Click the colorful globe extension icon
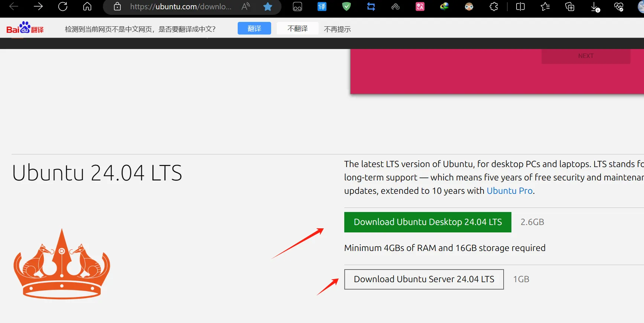 (445, 7)
